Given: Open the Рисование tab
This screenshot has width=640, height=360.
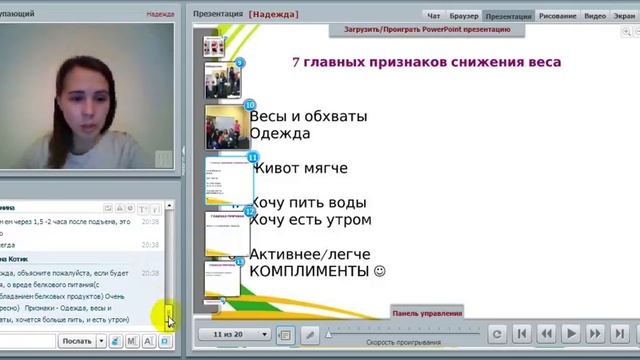Looking at the screenshot, I should click(x=558, y=16).
